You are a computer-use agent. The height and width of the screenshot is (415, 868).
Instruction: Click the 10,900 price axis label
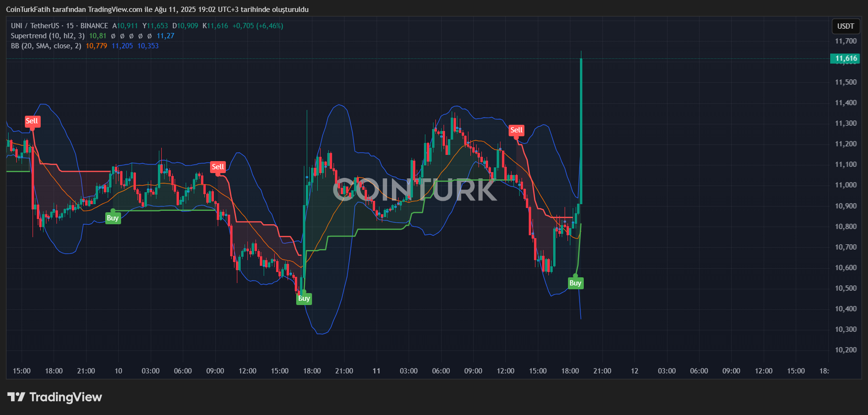[846, 206]
